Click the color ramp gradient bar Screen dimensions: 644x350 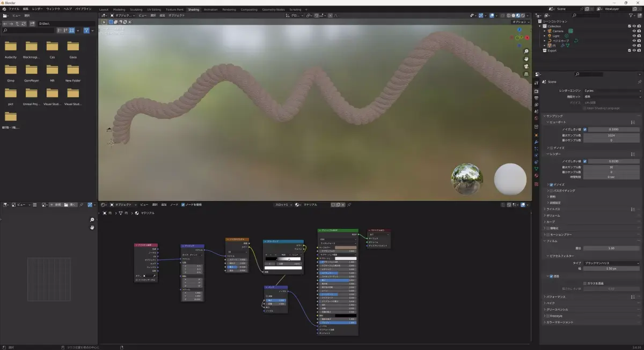point(283,259)
